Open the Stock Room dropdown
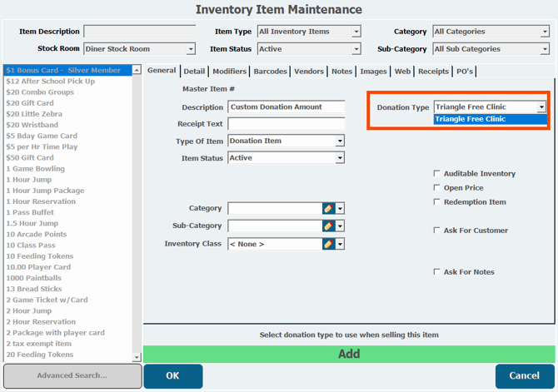This screenshot has height=392, width=558. click(191, 49)
